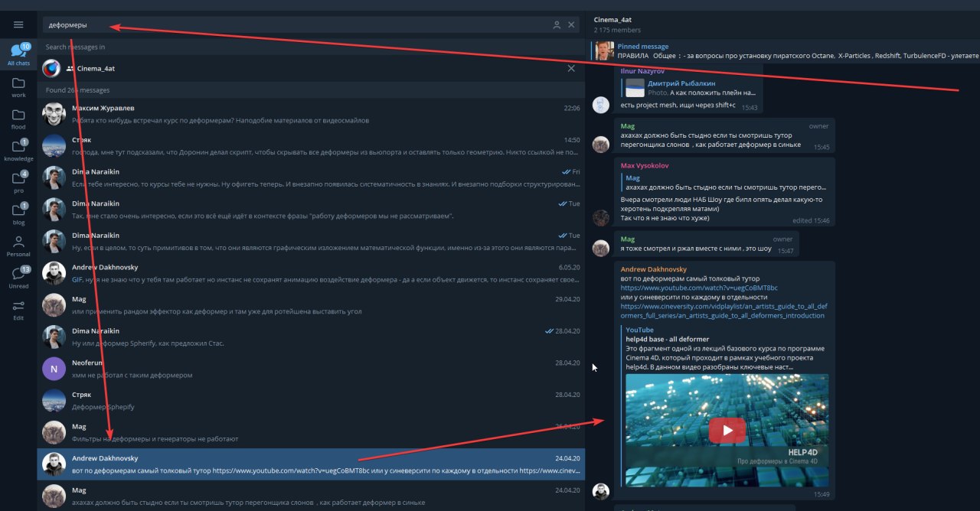The height and width of the screenshot is (511, 980).
Task: Select the highlighted Andrew Dakhnovsky result from 24.04.20
Action: [x=311, y=464]
